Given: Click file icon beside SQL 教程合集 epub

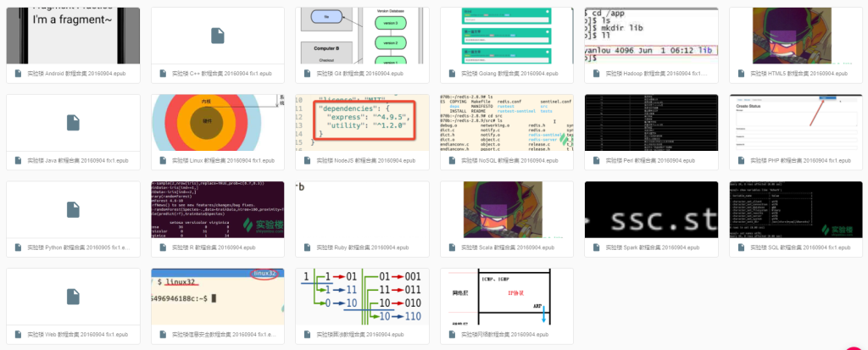Looking at the screenshot, I should (741, 247).
